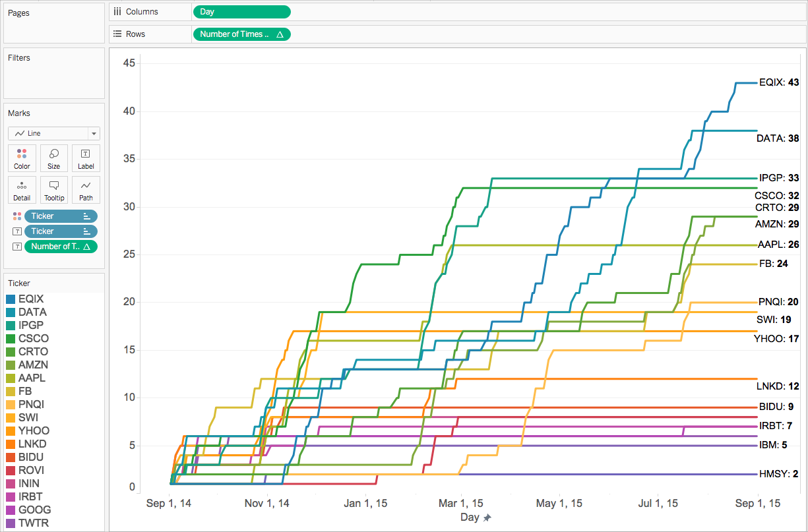This screenshot has width=808, height=532.
Task: Click the FB: 24 line label
Action: coord(774,264)
